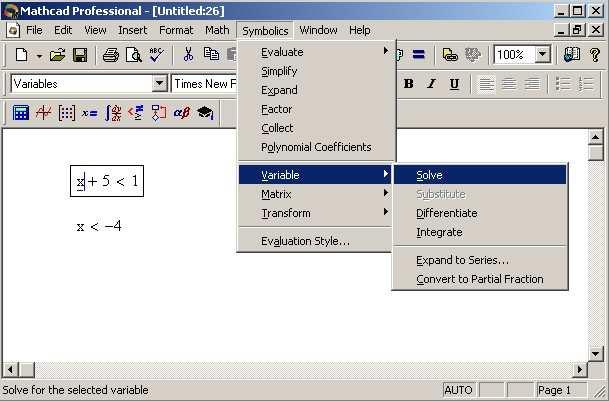Toggle Bold formatting
This screenshot has width=609, height=401.
tap(408, 84)
